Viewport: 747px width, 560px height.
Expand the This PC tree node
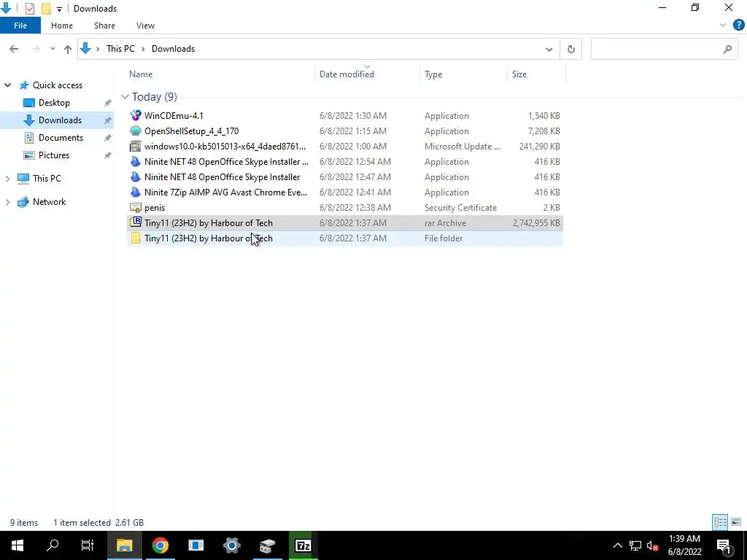[x=7, y=179]
